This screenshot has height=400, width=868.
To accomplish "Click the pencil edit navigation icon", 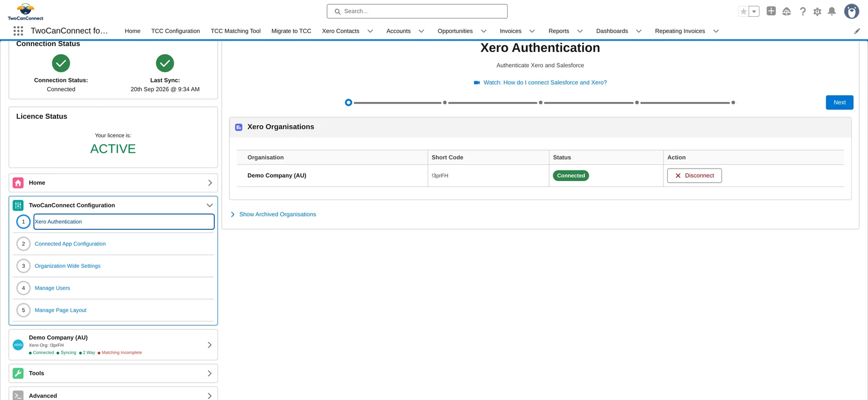I will pyautogui.click(x=857, y=31).
